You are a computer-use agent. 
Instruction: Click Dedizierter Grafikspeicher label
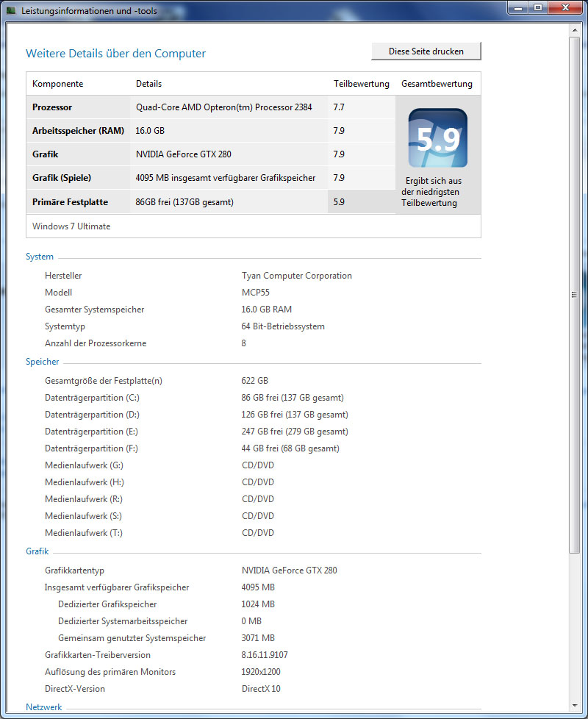(107, 604)
